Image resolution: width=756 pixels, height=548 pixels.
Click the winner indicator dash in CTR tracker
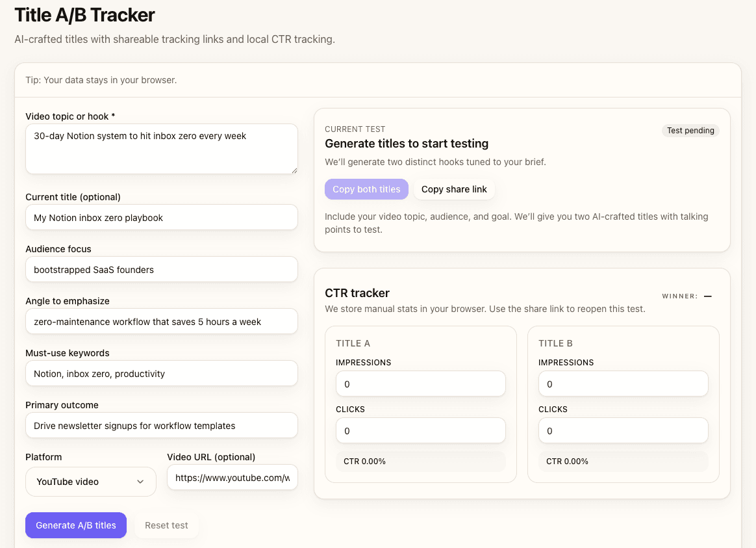[708, 296]
